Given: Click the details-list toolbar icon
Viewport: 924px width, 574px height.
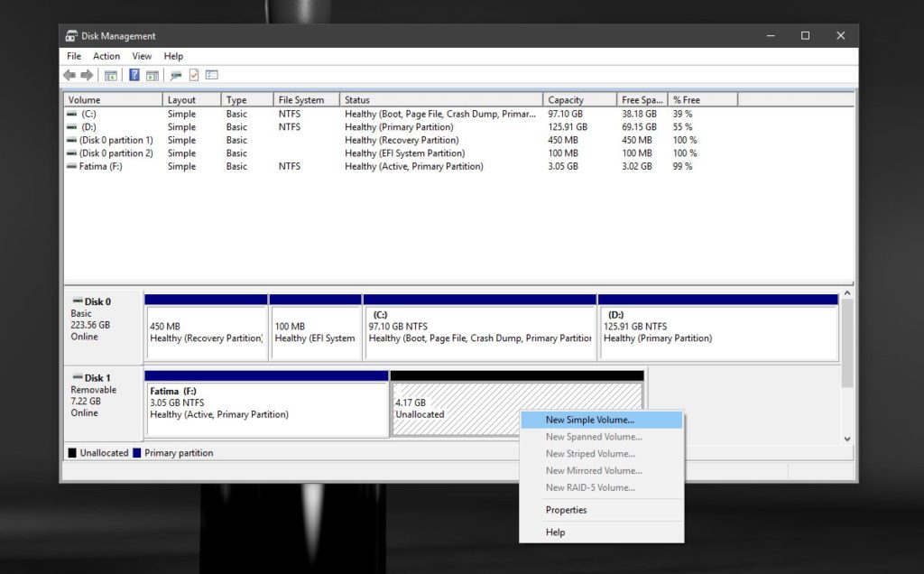Looking at the screenshot, I should 211,75.
